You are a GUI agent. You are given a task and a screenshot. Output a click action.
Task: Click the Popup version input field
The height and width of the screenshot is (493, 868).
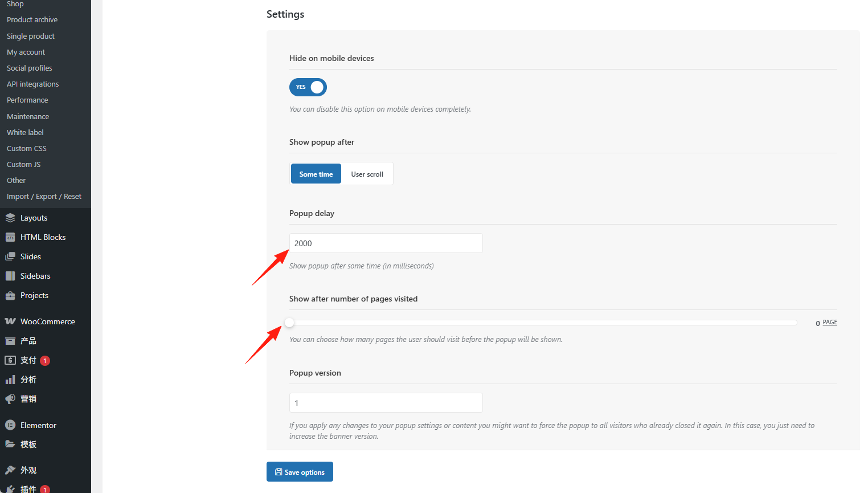click(x=386, y=403)
